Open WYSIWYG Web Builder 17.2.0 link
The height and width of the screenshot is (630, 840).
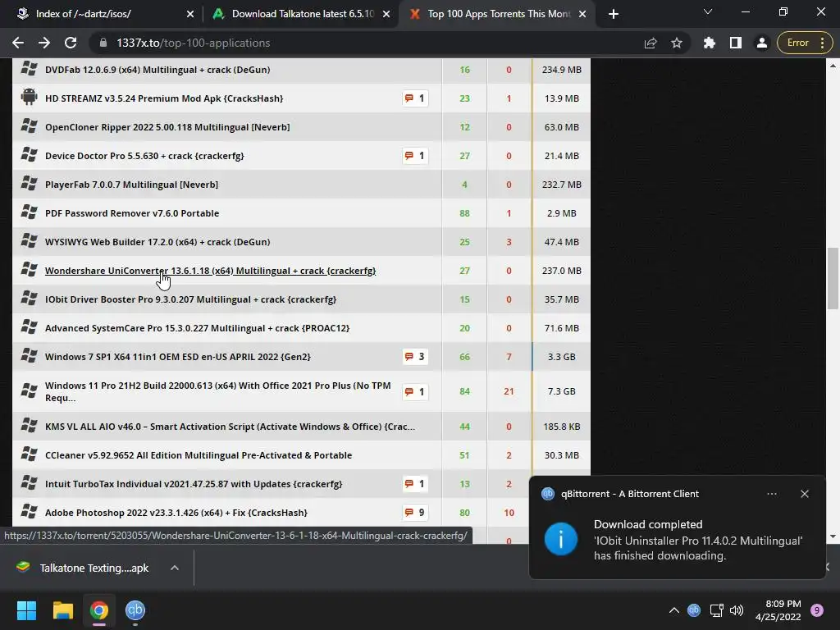coord(157,242)
